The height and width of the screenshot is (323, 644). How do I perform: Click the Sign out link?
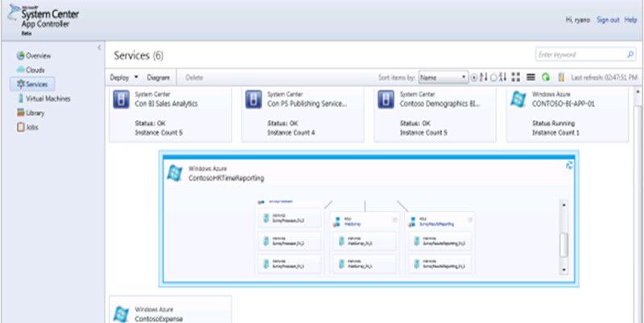click(608, 19)
